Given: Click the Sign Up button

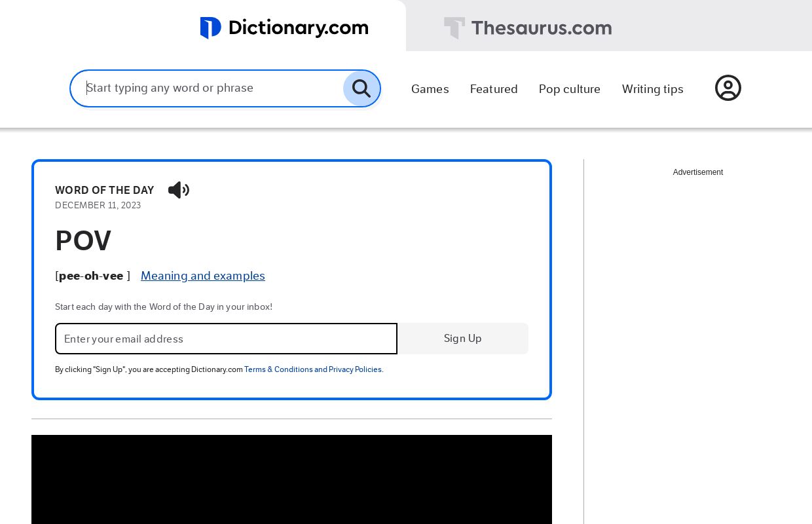Looking at the screenshot, I should pos(462,339).
